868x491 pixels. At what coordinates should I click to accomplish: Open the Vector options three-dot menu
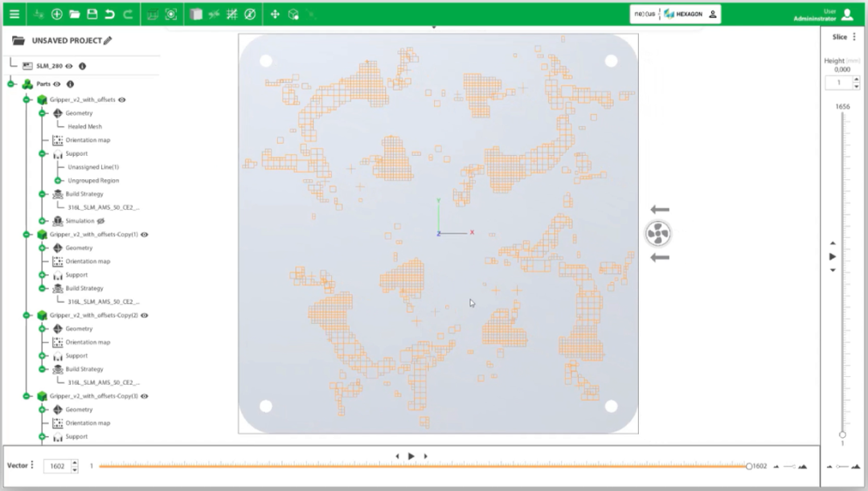pos(32,465)
